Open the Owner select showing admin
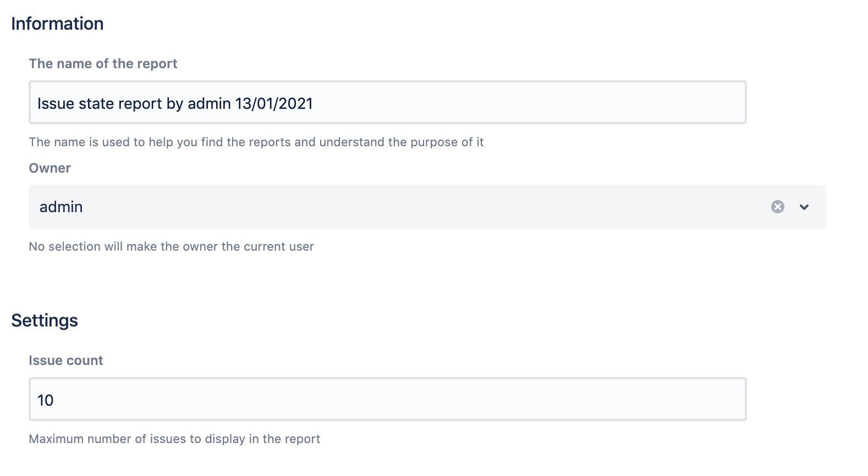The image size is (868, 476). click(385, 207)
